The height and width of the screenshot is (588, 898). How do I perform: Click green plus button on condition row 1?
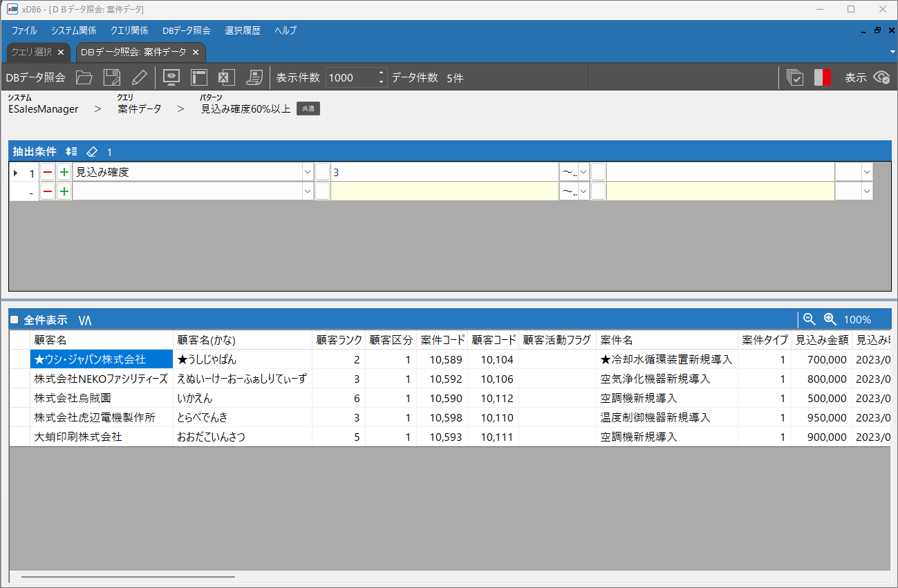pos(64,172)
